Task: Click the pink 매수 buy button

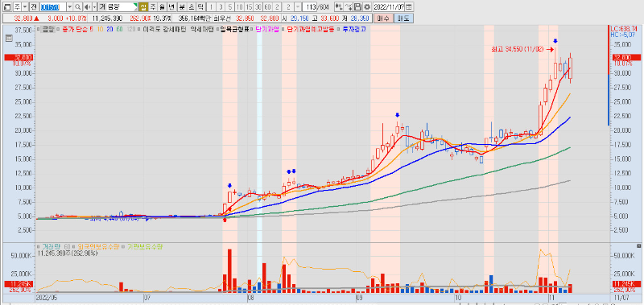Action: pos(383,19)
